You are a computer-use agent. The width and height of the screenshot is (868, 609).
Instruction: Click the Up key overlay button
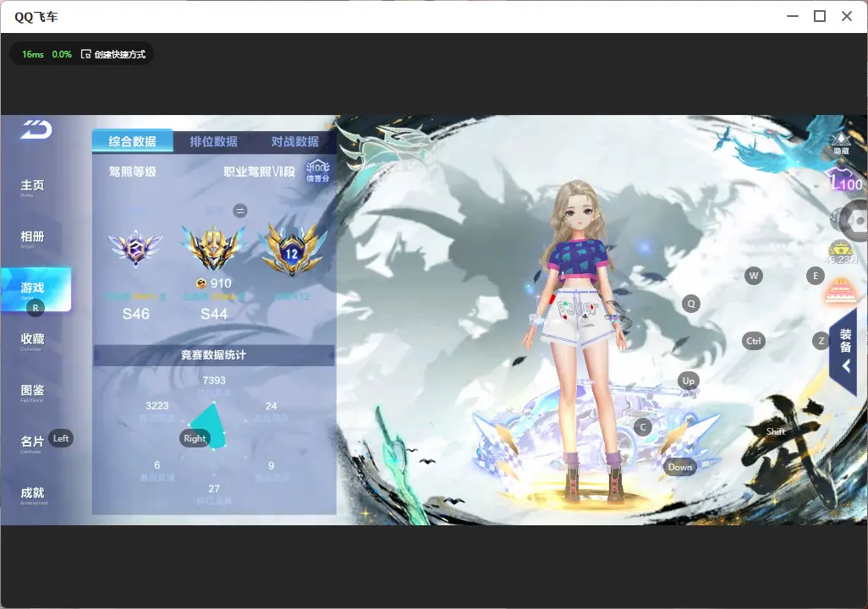[x=688, y=381]
